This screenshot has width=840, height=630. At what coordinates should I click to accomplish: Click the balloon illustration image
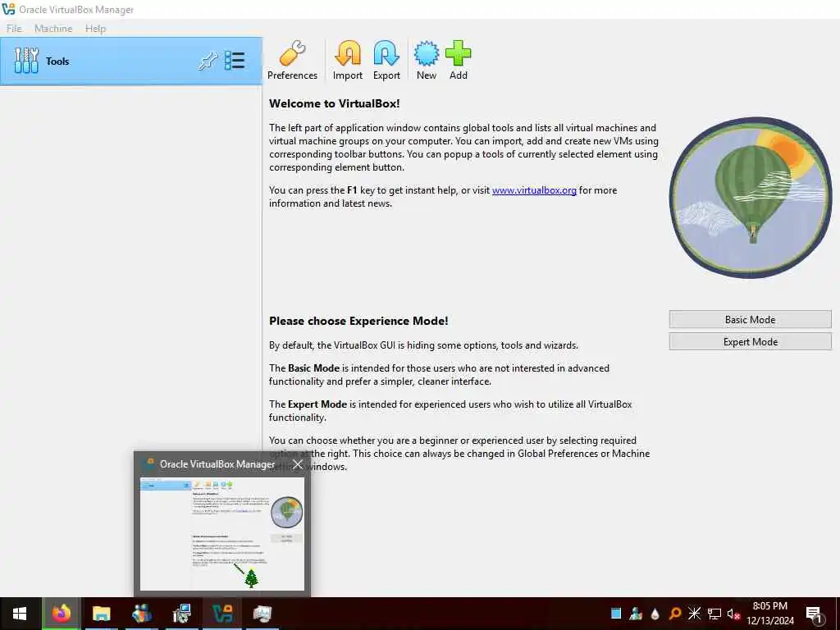[751, 197]
